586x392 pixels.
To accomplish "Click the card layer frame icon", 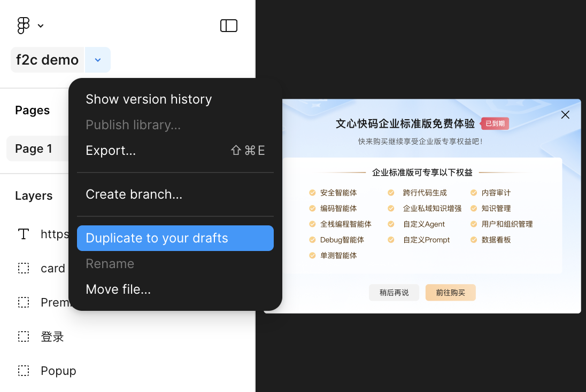I will (x=23, y=268).
